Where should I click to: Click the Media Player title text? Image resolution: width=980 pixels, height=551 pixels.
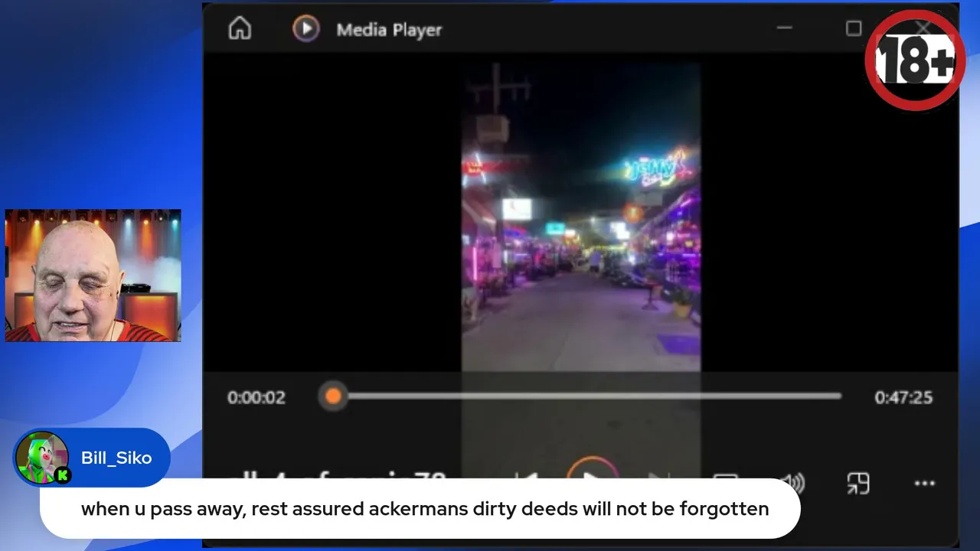[x=389, y=30]
